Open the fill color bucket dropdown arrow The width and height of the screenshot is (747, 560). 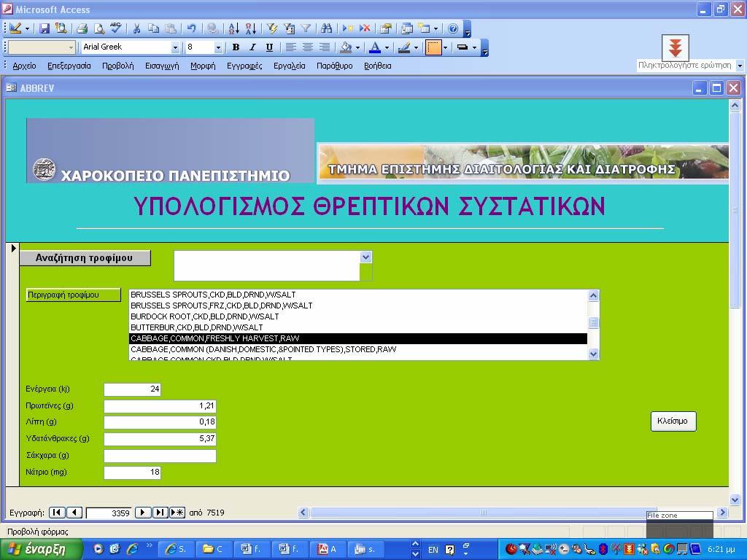(x=357, y=47)
